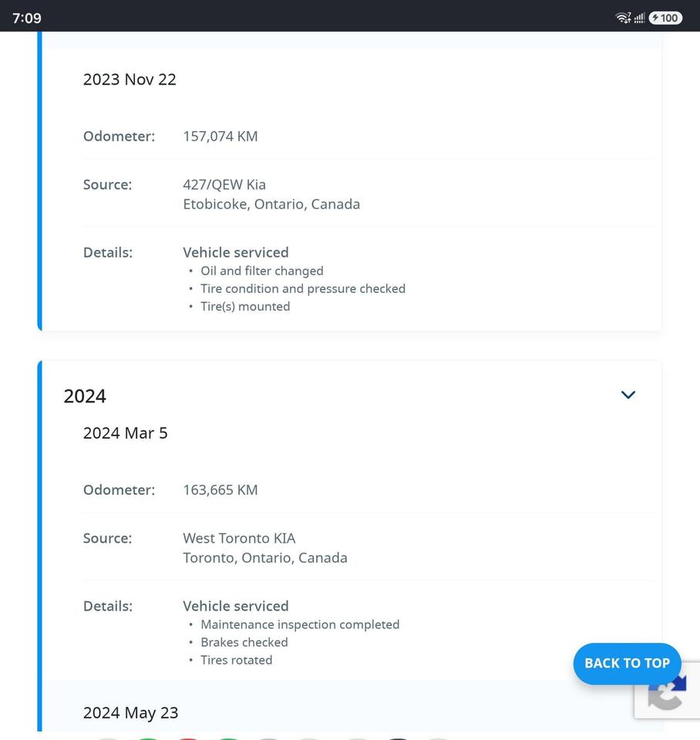
Task: Click the West Toronto KIA source name
Action: (x=239, y=538)
